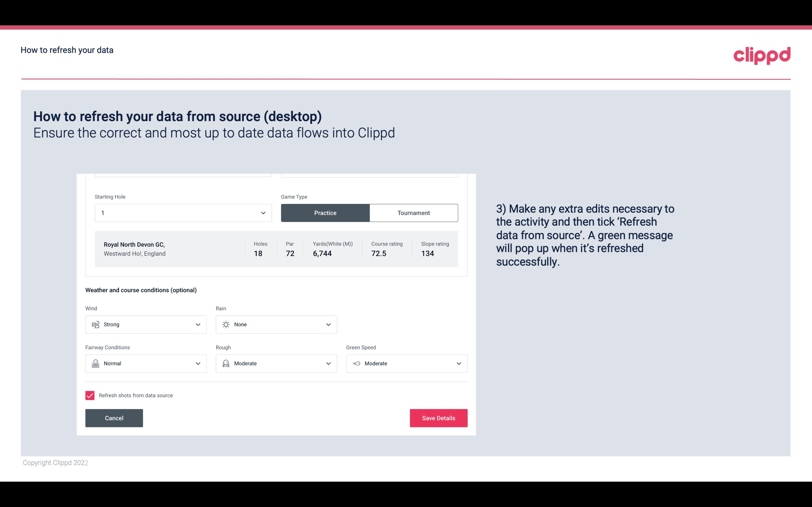
Task: Click the rough condition icon
Action: point(226,363)
